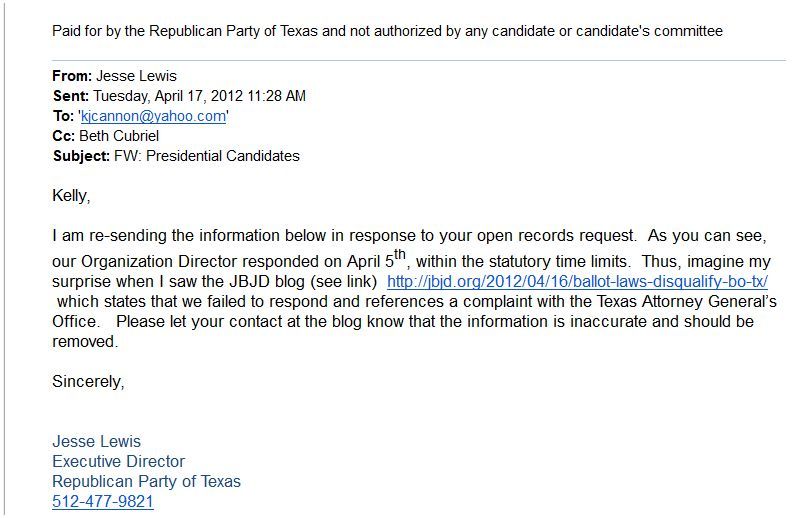Click the To: label in header
Screen dimensions: 793x518
click(x=63, y=116)
